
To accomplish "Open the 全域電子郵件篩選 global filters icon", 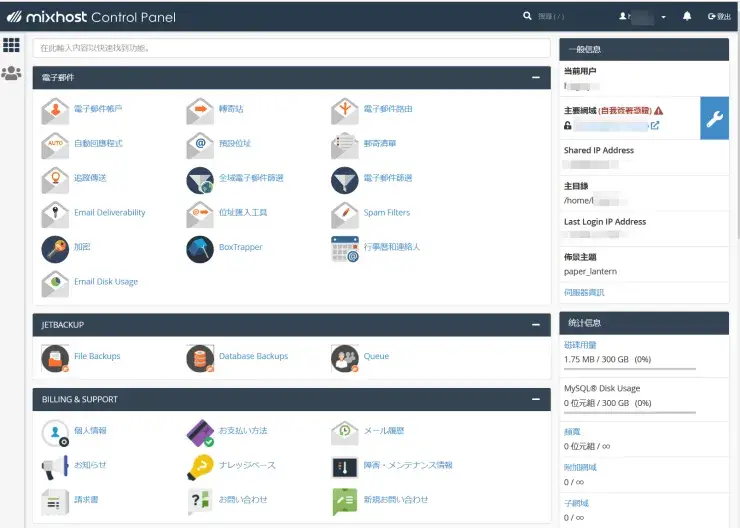I will coord(200,180).
